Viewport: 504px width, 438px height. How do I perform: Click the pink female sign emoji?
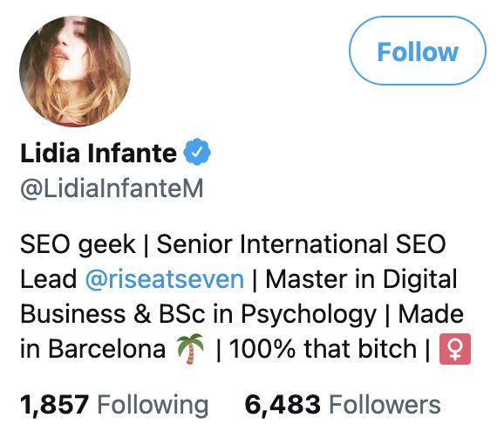455,349
